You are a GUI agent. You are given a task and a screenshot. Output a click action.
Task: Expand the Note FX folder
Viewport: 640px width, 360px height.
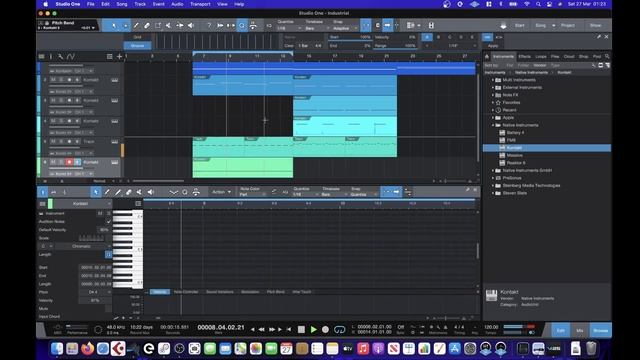click(x=493, y=95)
